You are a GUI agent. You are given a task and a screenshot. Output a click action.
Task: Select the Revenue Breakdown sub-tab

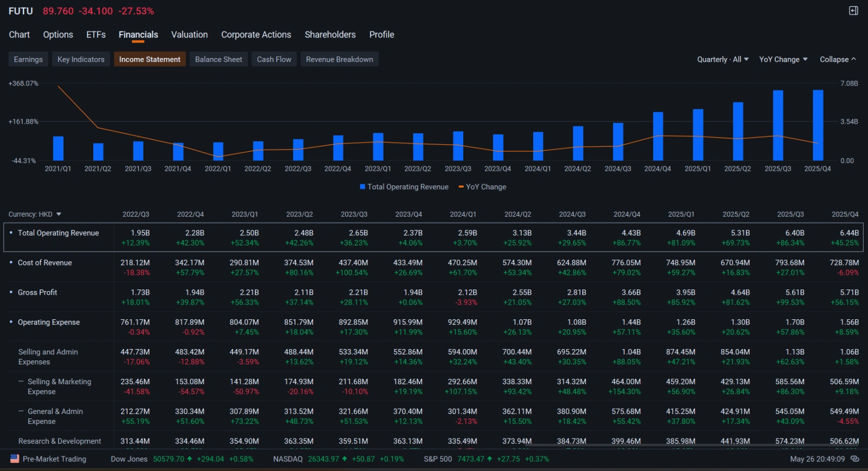tap(340, 59)
